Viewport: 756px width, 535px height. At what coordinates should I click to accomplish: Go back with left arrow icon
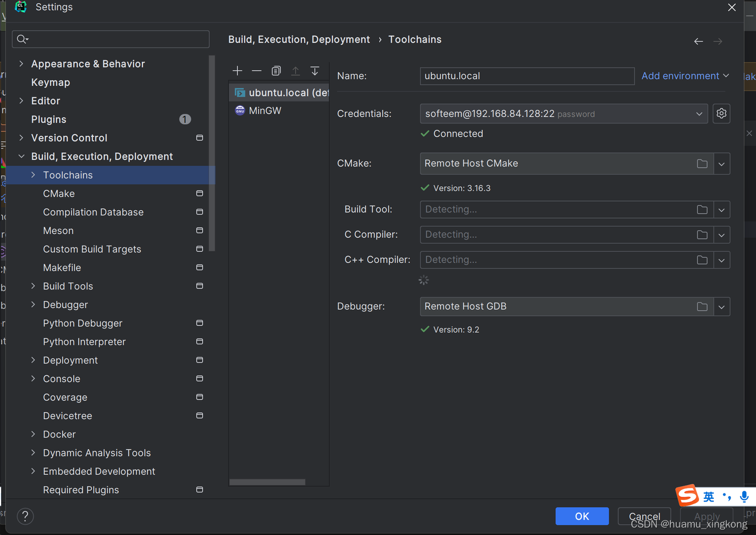pos(699,42)
